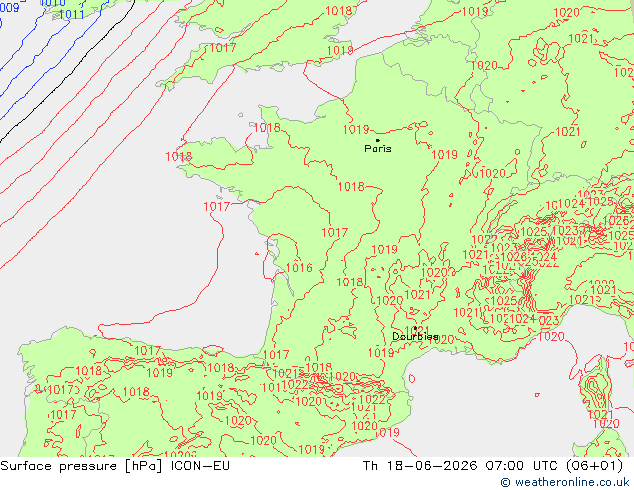
Task: Click the Dourbies city label
Action: (x=415, y=337)
